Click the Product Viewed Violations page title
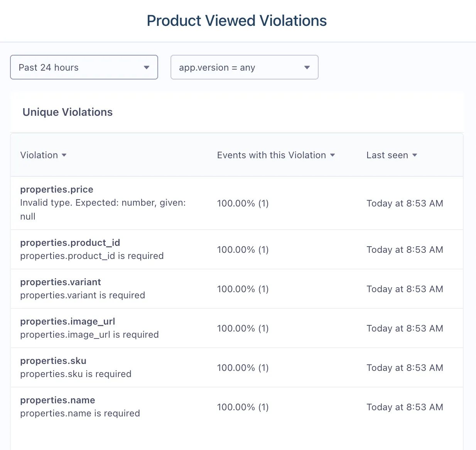476x450 pixels. pos(237,20)
